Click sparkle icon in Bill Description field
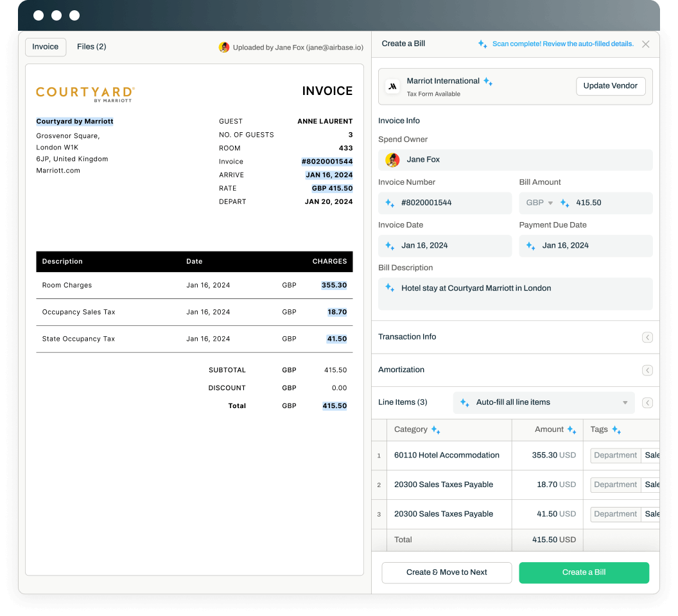678x616 pixels. coord(390,288)
